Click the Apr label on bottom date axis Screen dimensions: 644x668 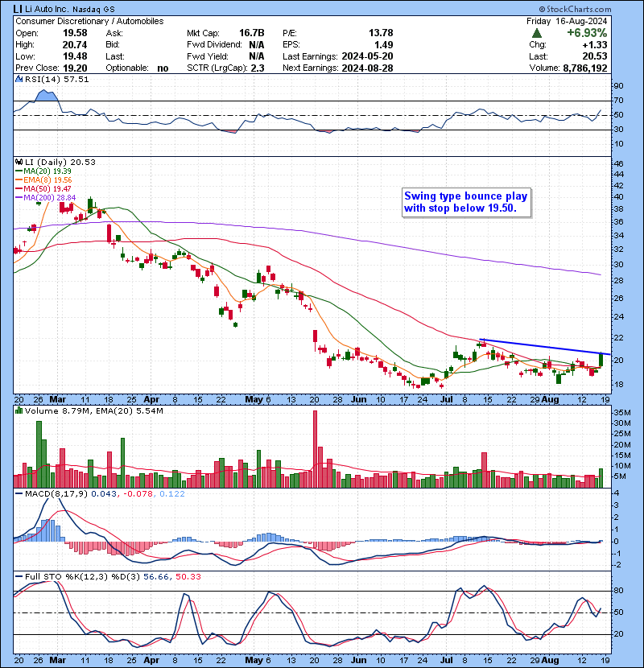pos(151,660)
